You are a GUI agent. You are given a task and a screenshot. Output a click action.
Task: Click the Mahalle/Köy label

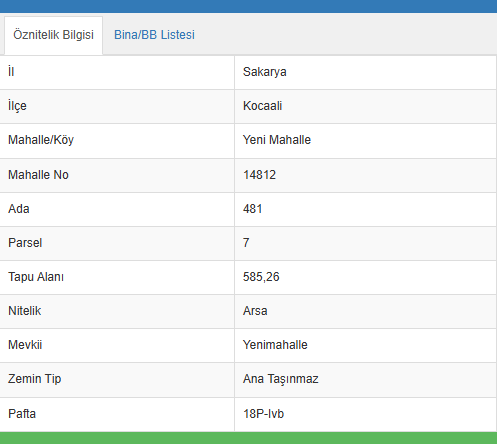41,140
